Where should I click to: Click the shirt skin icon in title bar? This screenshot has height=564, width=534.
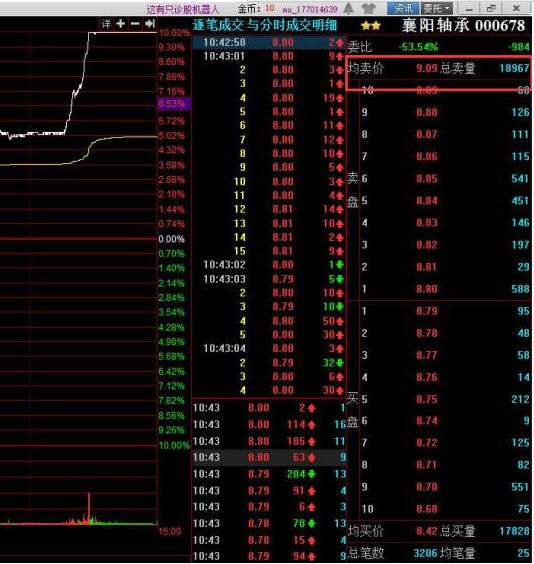click(369, 8)
